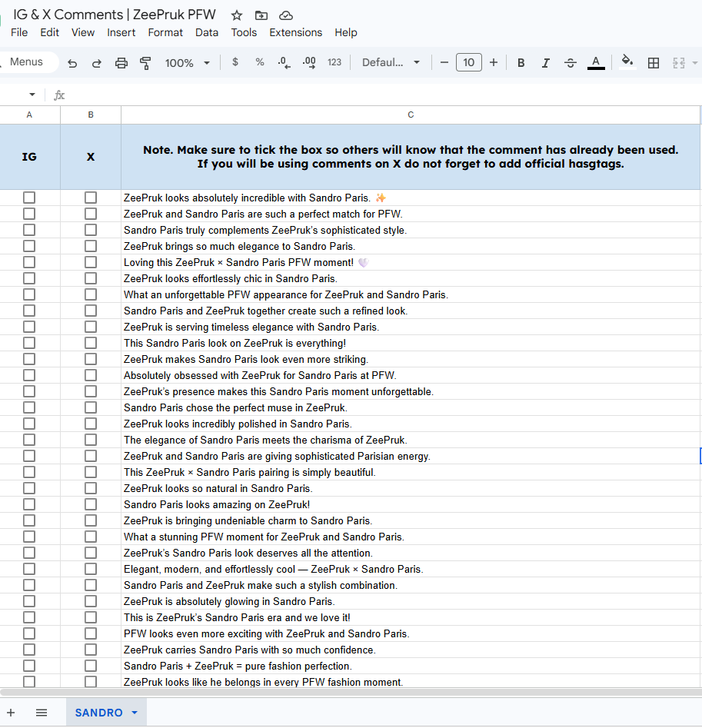Open the View menu
This screenshot has height=728, width=702.
tap(83, 32)
